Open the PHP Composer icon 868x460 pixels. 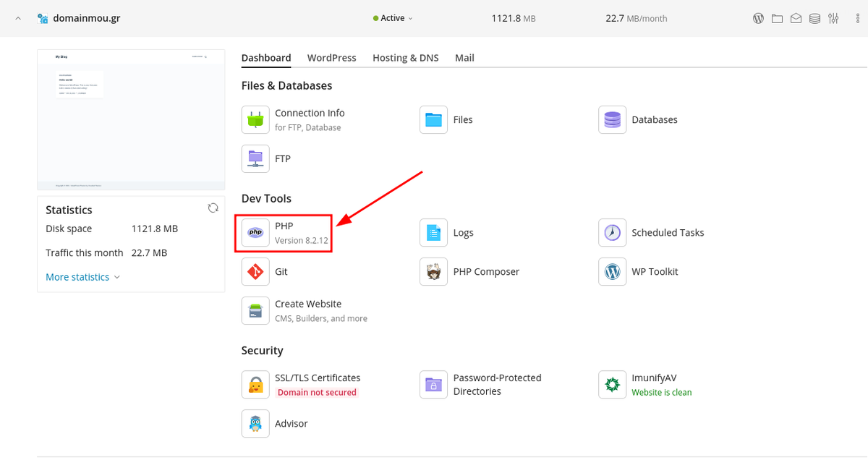(434, 272)
